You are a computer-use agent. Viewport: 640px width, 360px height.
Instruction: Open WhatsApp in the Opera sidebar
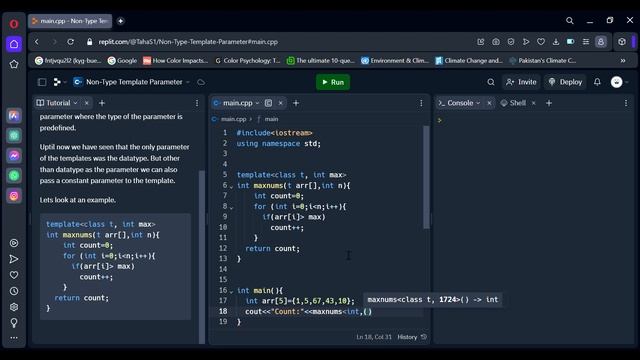click(x=14, y=176)
